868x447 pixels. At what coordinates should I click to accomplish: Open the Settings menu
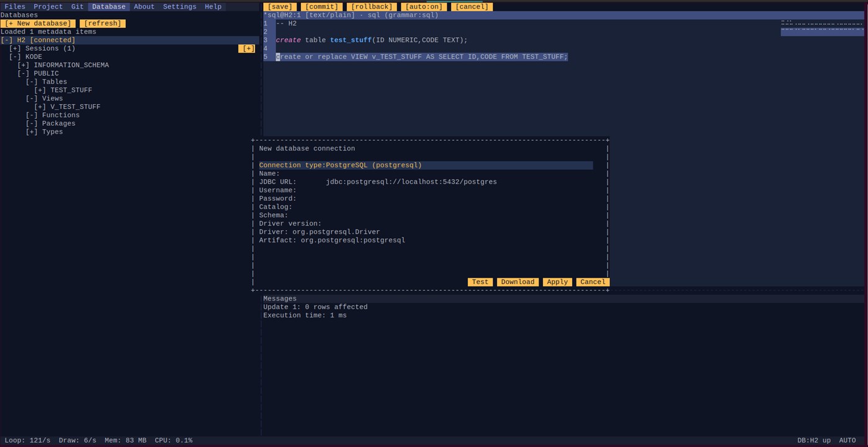(x=179, y=7)
